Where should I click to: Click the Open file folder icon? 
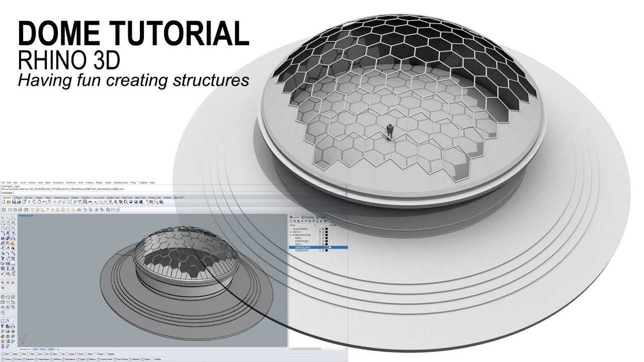[x=9, y=202]
